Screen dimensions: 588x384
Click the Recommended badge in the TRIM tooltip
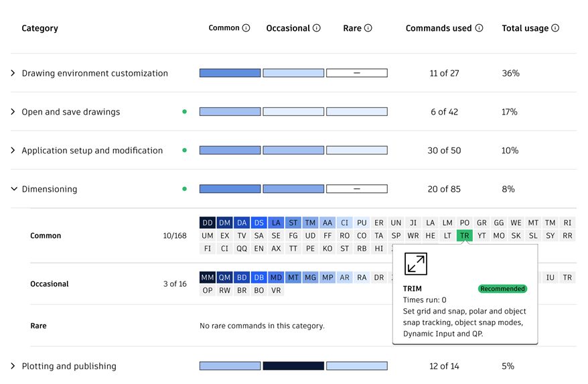(x=502, y=289)
